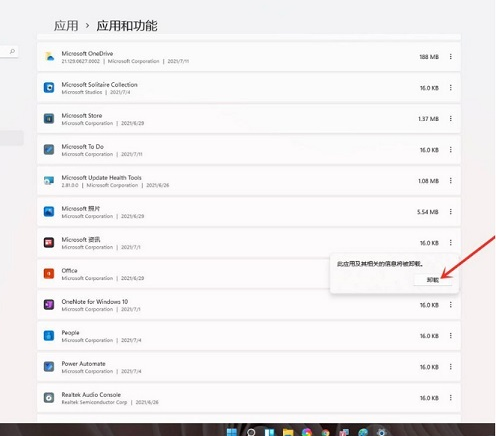The image size is (501, 436).
Task: Open the Windows Start button on taskbar
Action: [232, 432]
